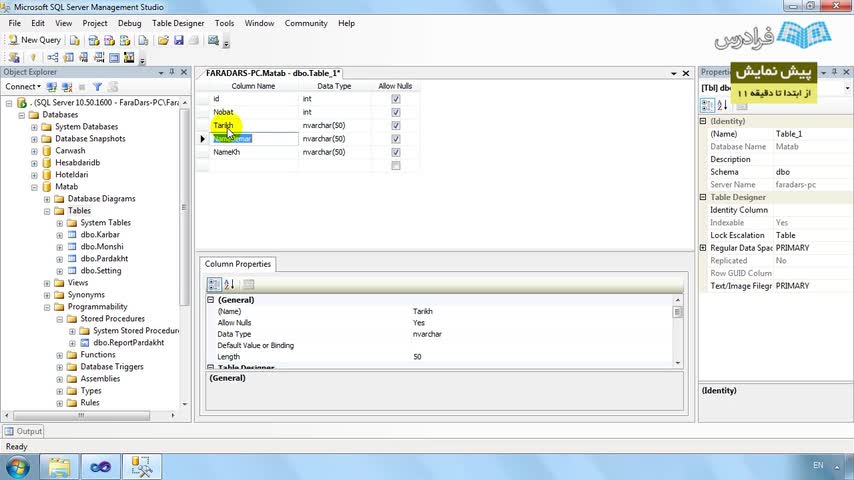Expand Regular Data Space property
This screenshot has width=854, height=480.
click(x=703, y=248)
